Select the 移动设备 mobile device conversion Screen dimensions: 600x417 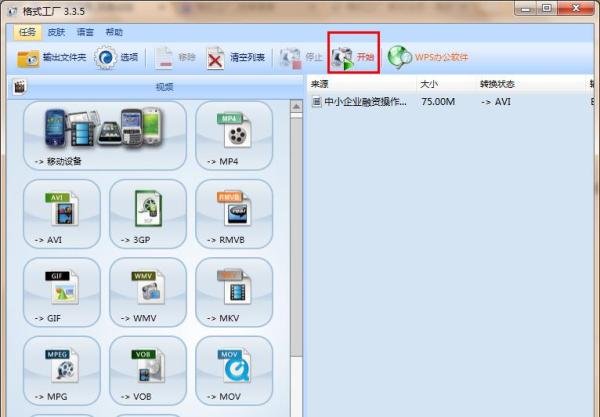[105, 136]
